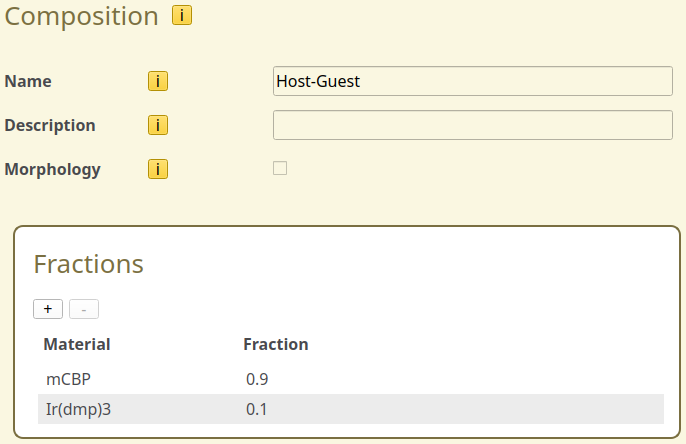This screenshot has width=686, height=444.
Task: Focus the empty Description text field
Action: 472,125
